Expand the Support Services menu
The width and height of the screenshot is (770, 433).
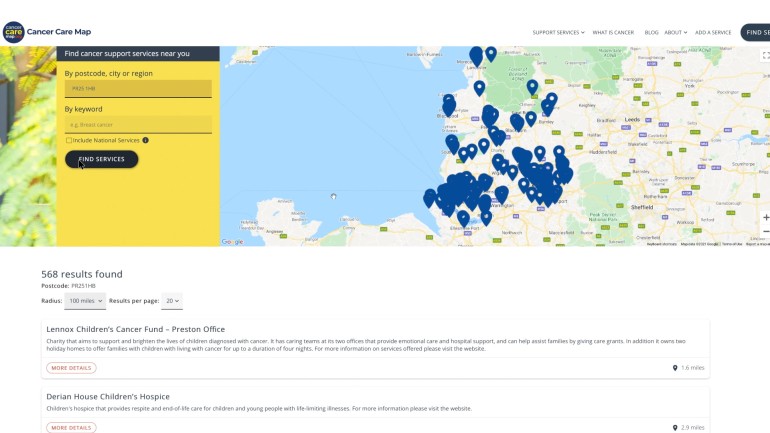[x=558, y=32]
